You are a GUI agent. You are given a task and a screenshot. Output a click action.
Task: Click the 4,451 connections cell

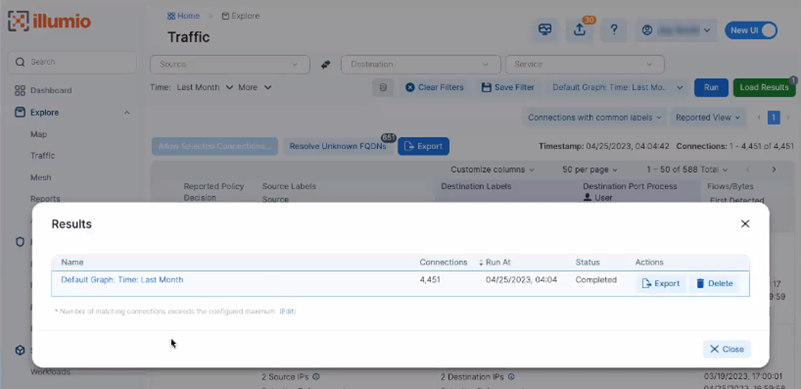click(x=430, y=280)
